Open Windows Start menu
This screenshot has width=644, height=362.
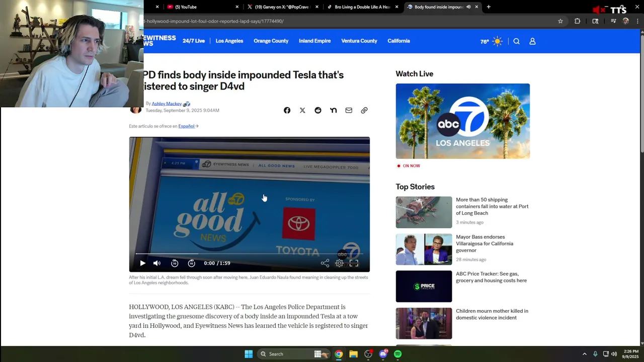point(249,354)
